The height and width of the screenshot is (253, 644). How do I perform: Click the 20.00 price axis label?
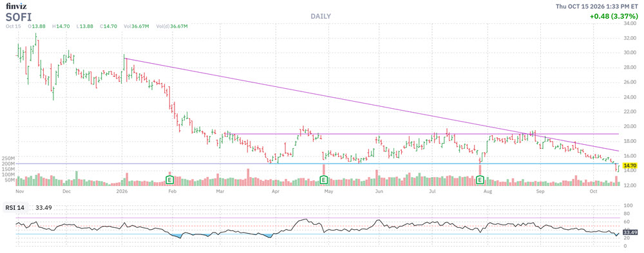point(630,126)
